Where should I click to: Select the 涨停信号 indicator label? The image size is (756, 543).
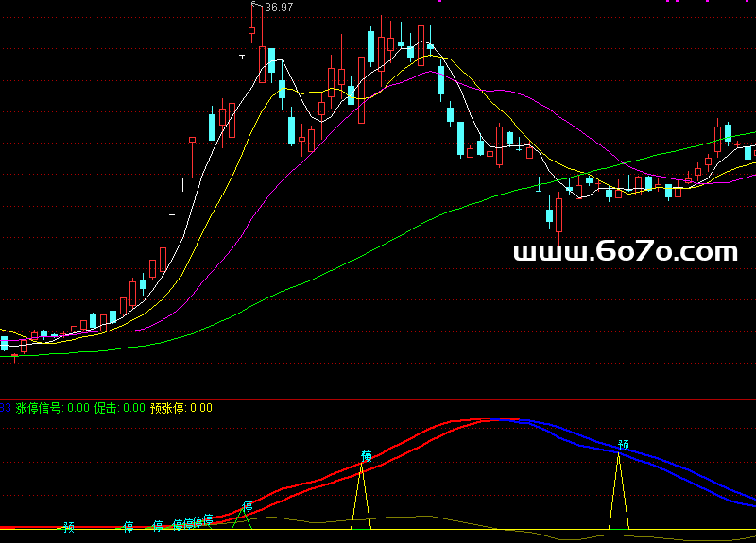40,408
